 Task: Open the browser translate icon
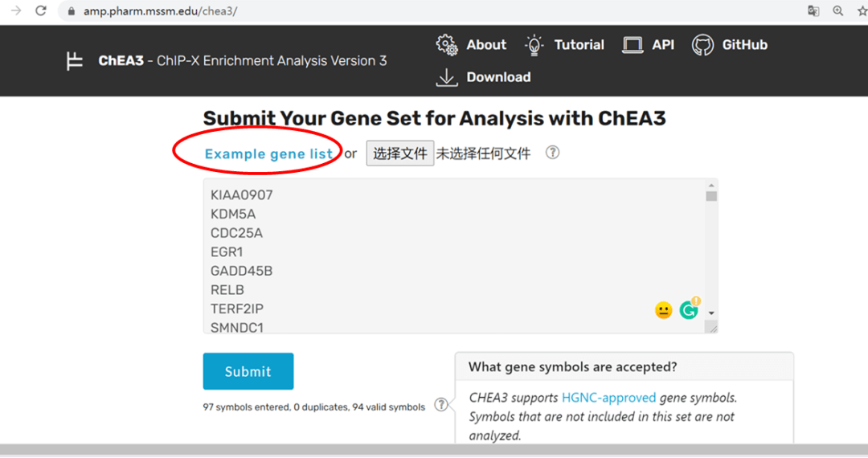[813, 11]
